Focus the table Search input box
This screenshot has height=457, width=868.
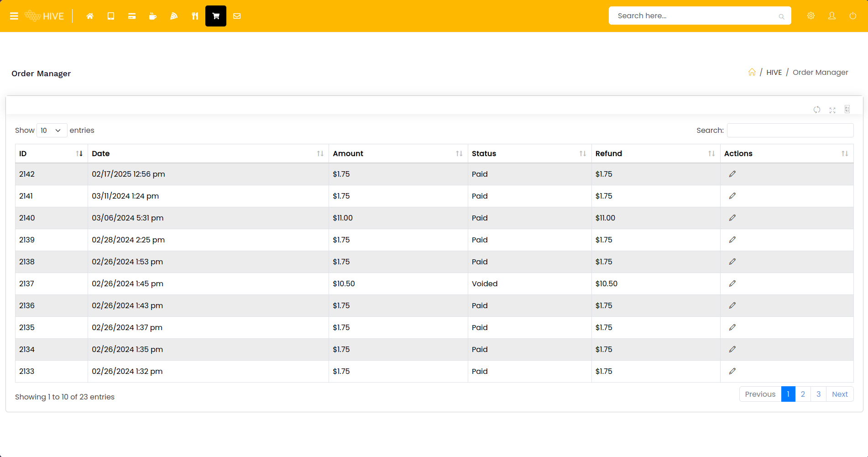tap(790, 130)
